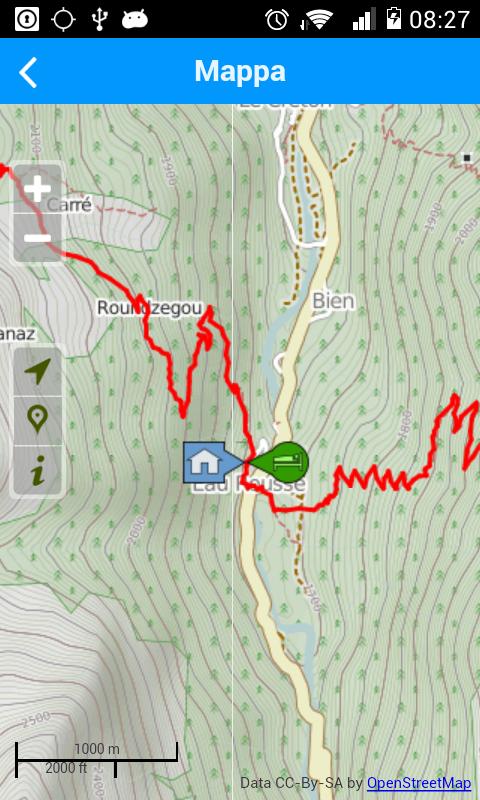This screenshot has height=800, width=480.
Task: Tap the alarm clock status icon
Action: point(277,19)
